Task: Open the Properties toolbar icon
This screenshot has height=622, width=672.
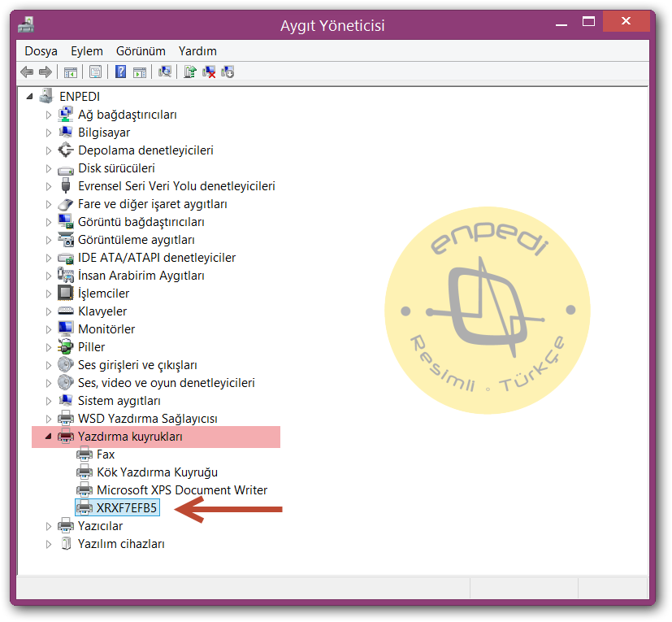Action: tap(95, 72)
